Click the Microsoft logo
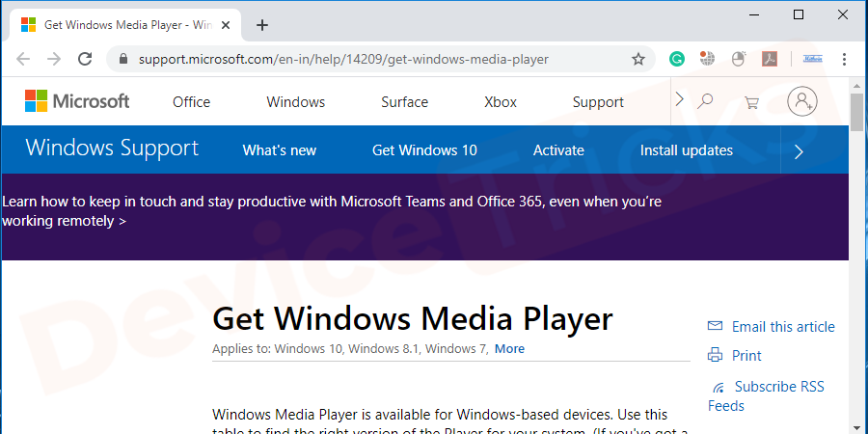The width and height of the screenshot is (868, 434). (x=77, y=101)
